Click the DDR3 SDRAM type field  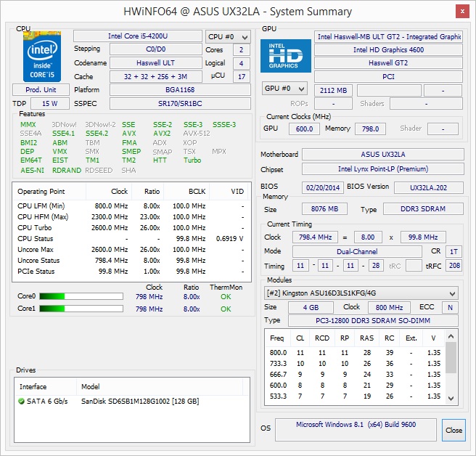coord(423,208)
